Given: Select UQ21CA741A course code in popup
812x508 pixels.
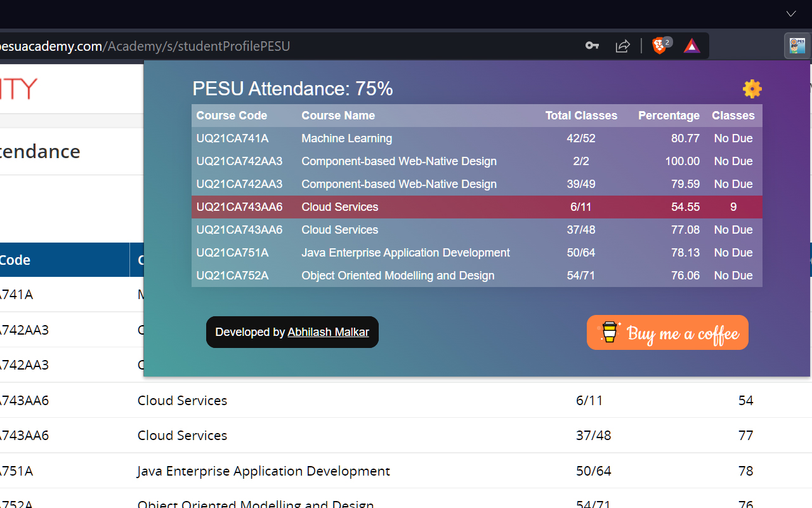Looking at the screenshot, I should (232, 138).
